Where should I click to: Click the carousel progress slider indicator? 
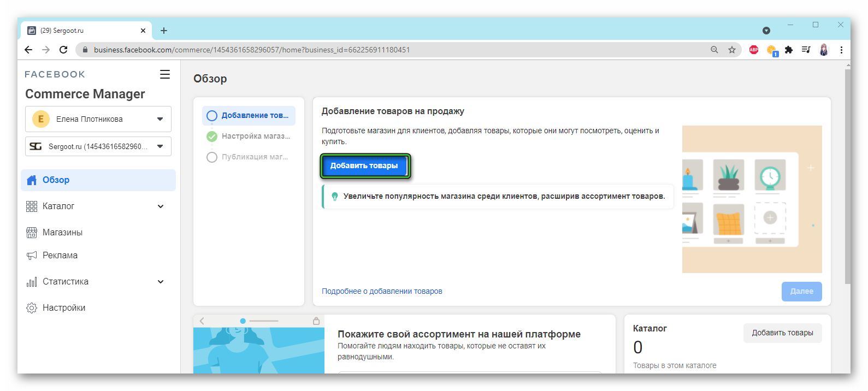click(x=259, y=321)
